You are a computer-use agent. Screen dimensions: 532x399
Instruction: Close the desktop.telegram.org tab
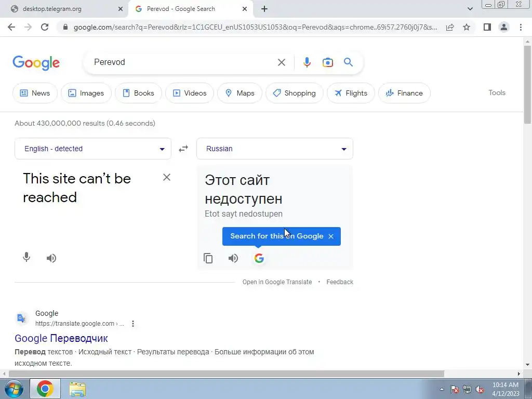121,9
